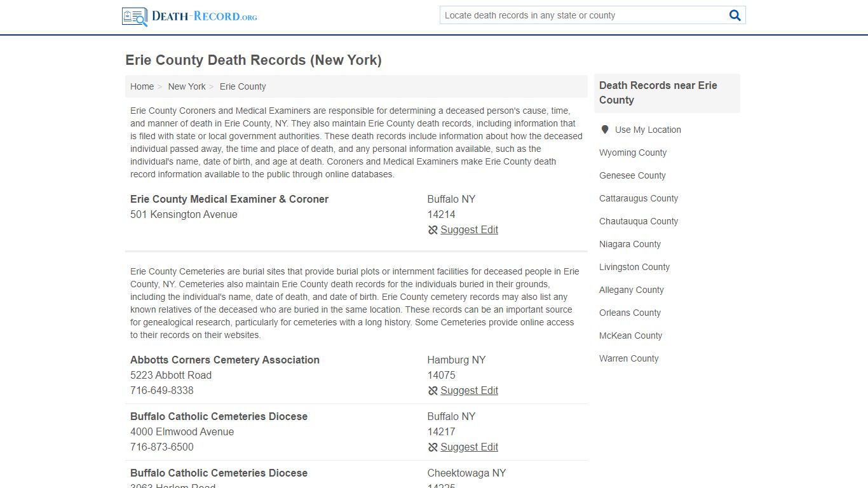Click the zip code 14214
Viewport: 868px width, 488px height.
[441, 214]
